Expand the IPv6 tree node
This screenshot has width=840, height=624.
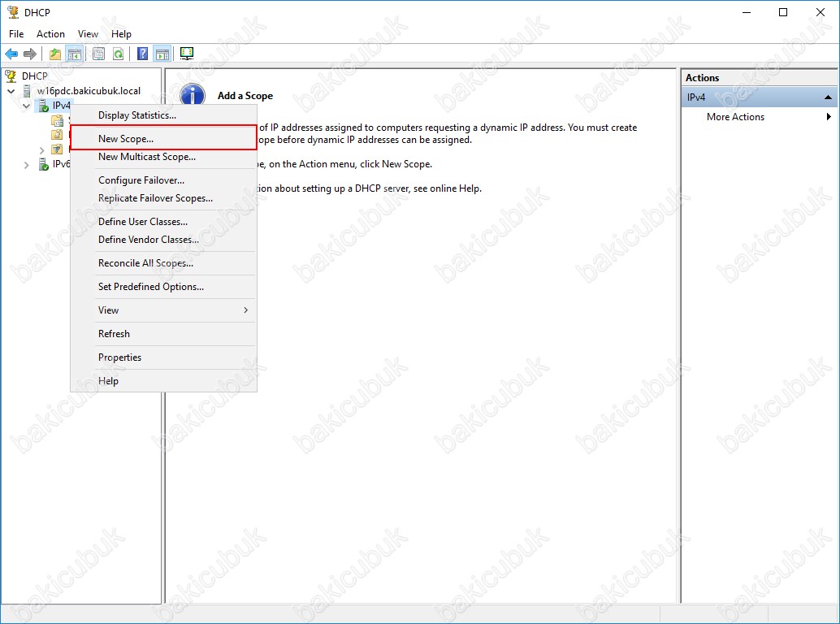(27, 165)
